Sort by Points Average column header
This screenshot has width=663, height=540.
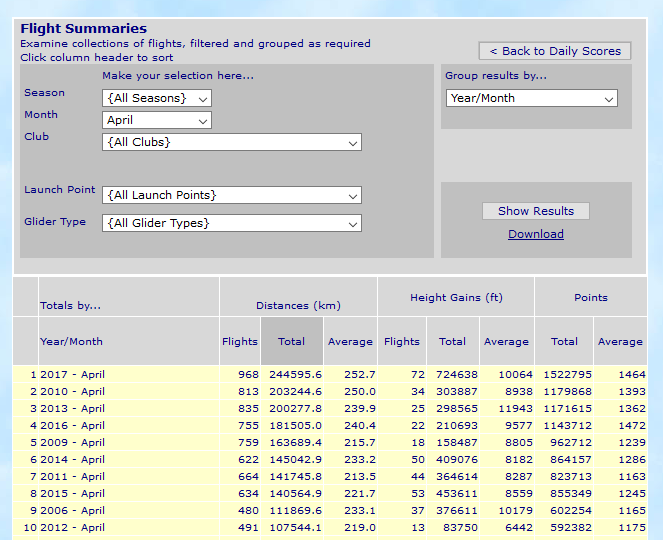pos(620,341)
